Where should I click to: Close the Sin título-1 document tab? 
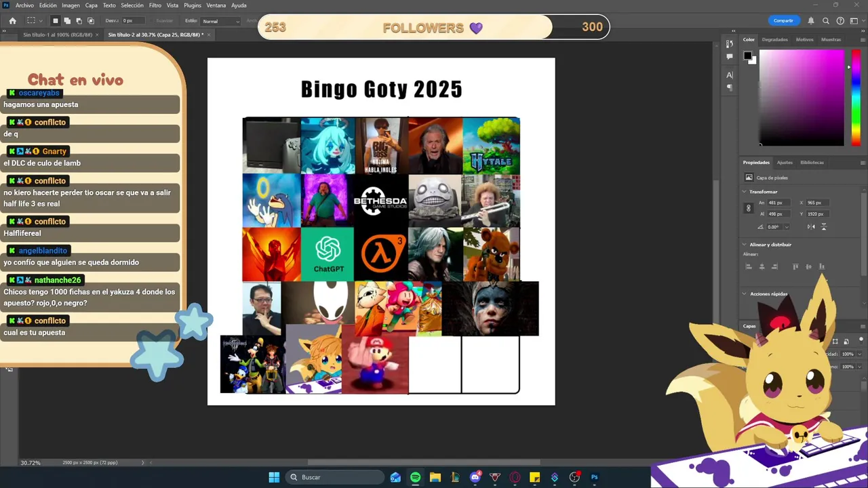[97, 35]
